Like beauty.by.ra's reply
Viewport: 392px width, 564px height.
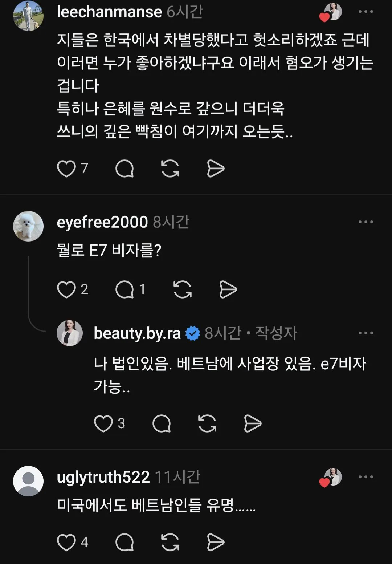(103, 423)
